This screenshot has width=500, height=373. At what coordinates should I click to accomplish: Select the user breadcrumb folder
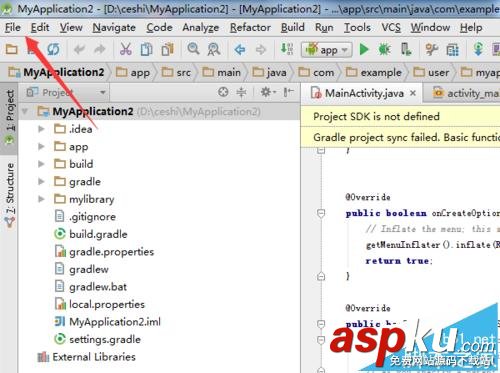[431, 72]
